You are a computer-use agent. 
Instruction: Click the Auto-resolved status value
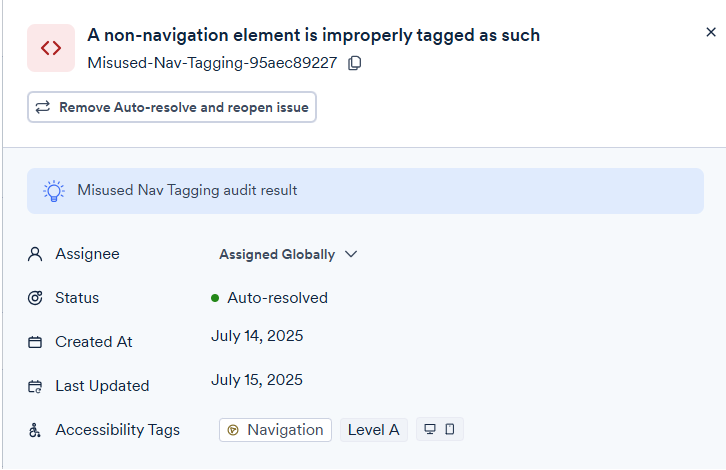(x=277, y=298)
